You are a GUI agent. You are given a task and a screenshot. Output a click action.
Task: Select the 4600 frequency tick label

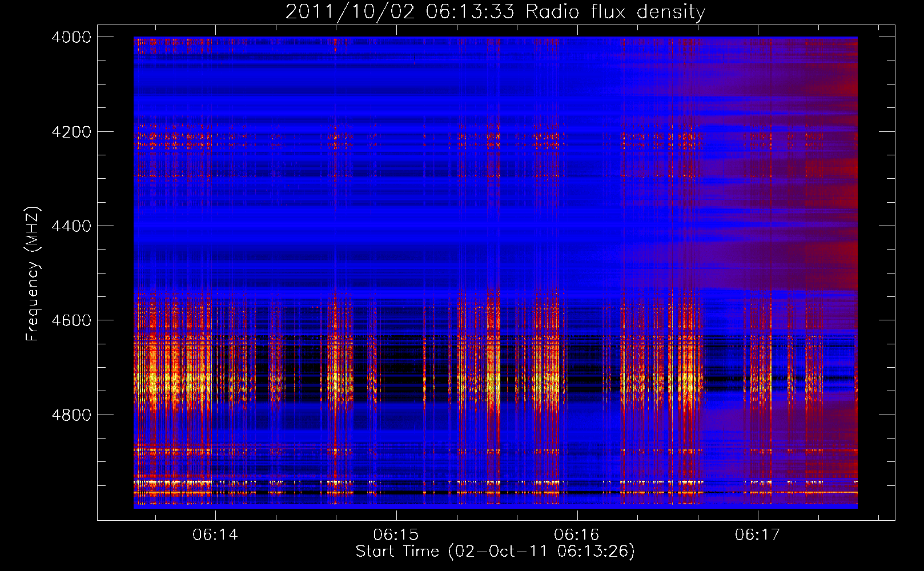tap(71, 320)
